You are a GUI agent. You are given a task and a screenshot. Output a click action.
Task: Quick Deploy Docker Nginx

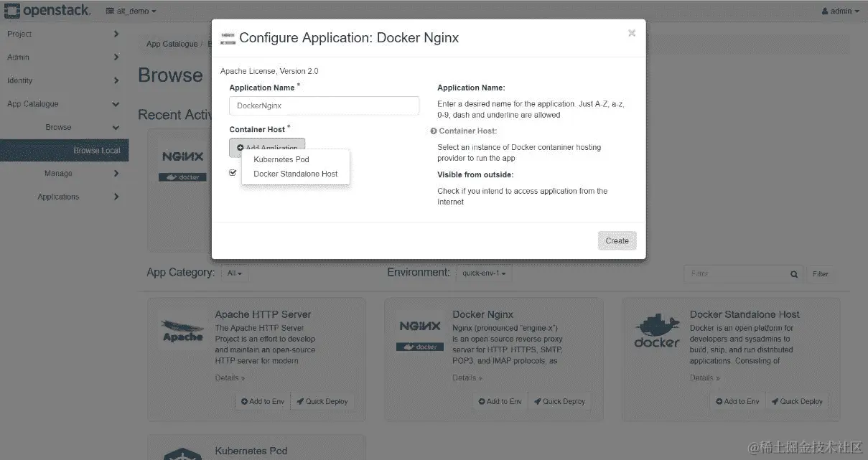pos(559,401)
